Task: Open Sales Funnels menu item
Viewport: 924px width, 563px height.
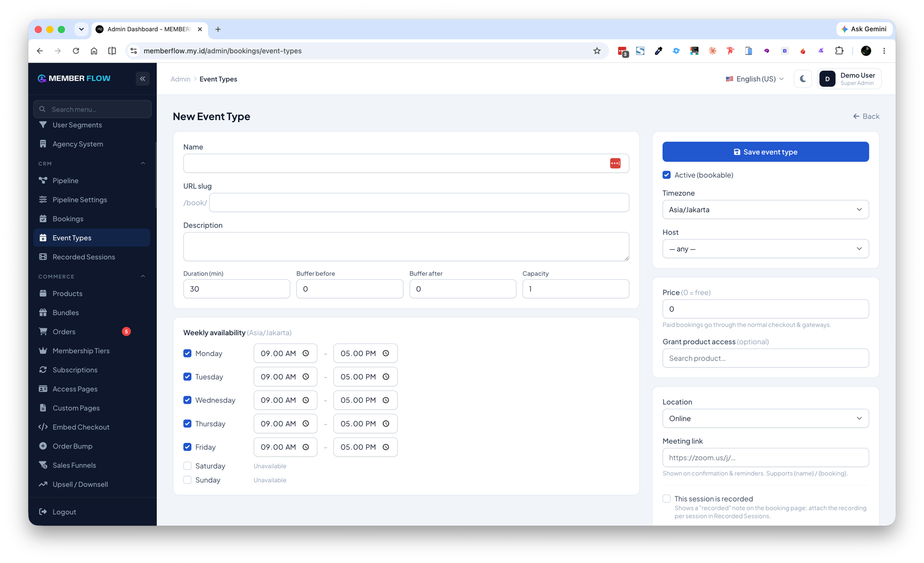Action: click(x=91, y=465)
